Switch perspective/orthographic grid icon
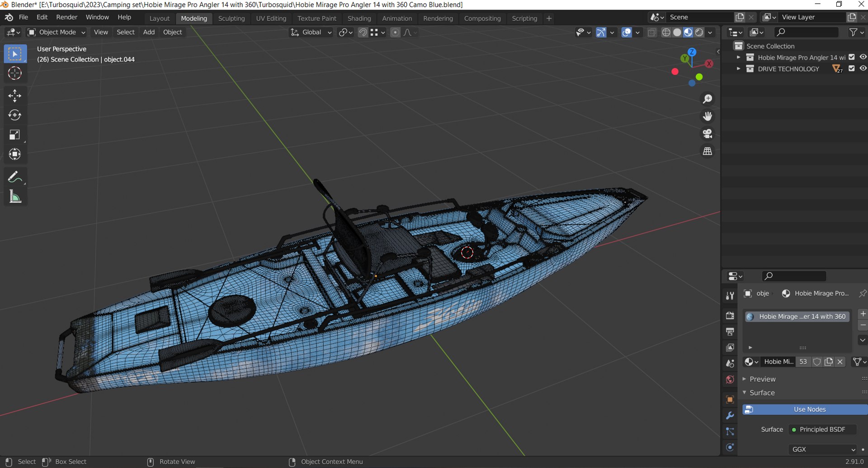 [x=708, y=151]
